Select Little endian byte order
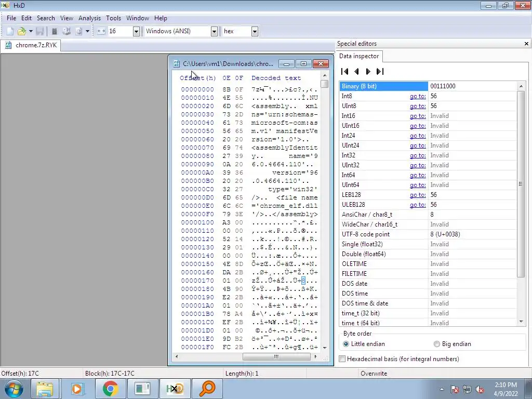Viewport: 532px width, 399px height. pos(345,344)
